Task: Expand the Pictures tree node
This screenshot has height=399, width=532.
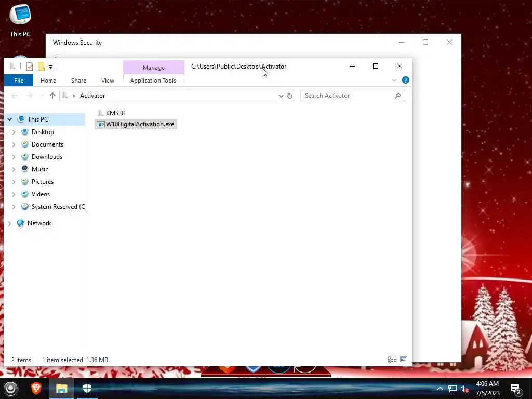Action: [14, 182]
